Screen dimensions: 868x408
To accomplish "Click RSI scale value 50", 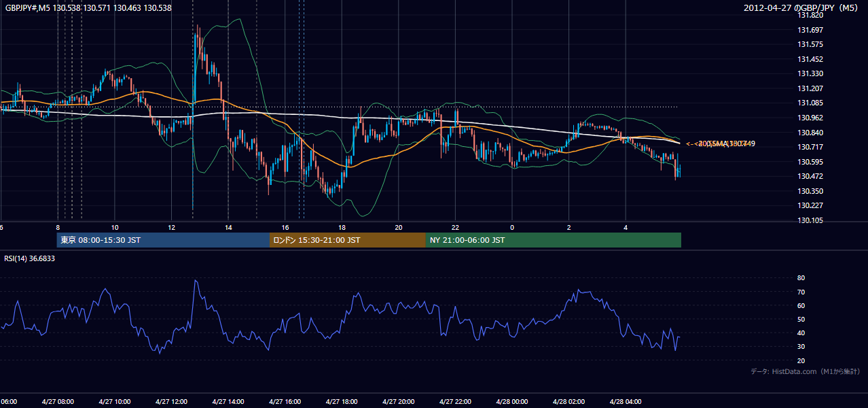I will coord(801,319).
